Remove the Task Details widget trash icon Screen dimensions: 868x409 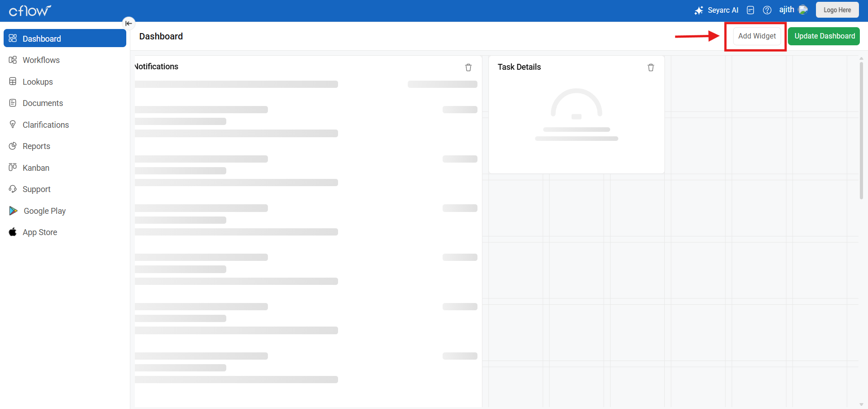point(651,67)
